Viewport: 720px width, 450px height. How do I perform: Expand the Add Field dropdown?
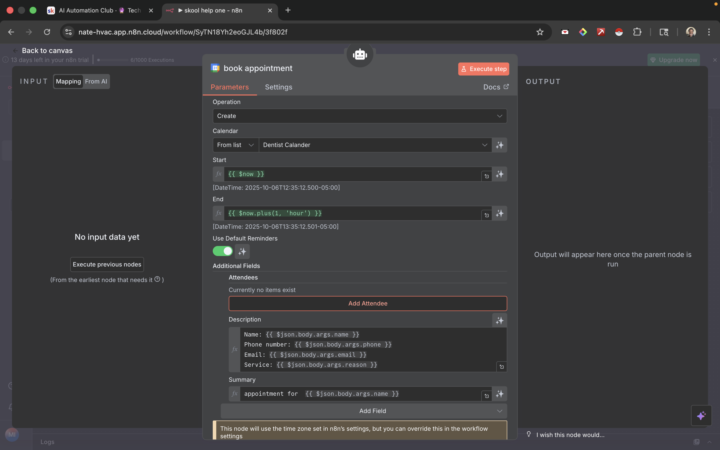tap(364, 411)
